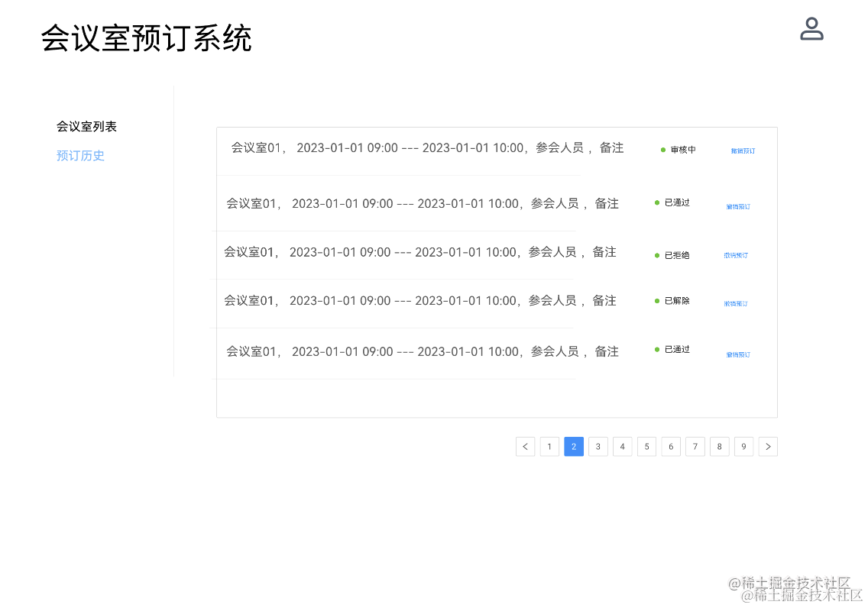The height and width of the screenshot is (608, 868).
Task: Open the user profile icon
Action: [811, 29]
